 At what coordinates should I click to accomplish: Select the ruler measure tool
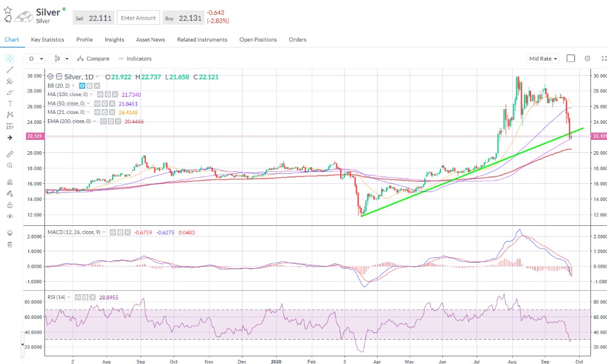(9, 154)
